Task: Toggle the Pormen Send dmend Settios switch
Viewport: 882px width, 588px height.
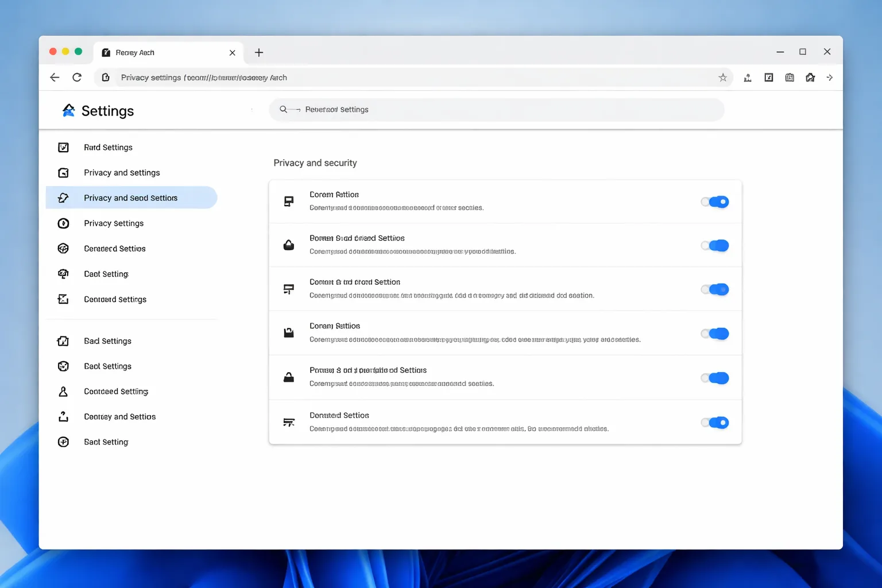Action: tap(715, 246)
